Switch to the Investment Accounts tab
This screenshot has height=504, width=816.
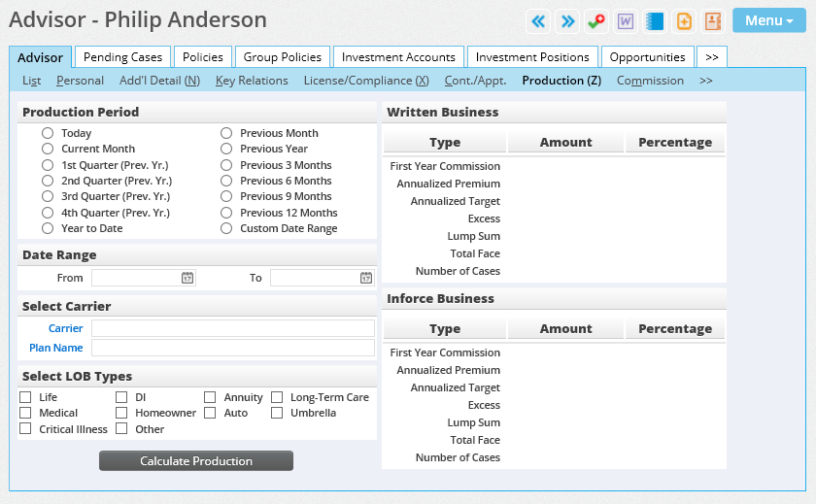click(398, 57)
